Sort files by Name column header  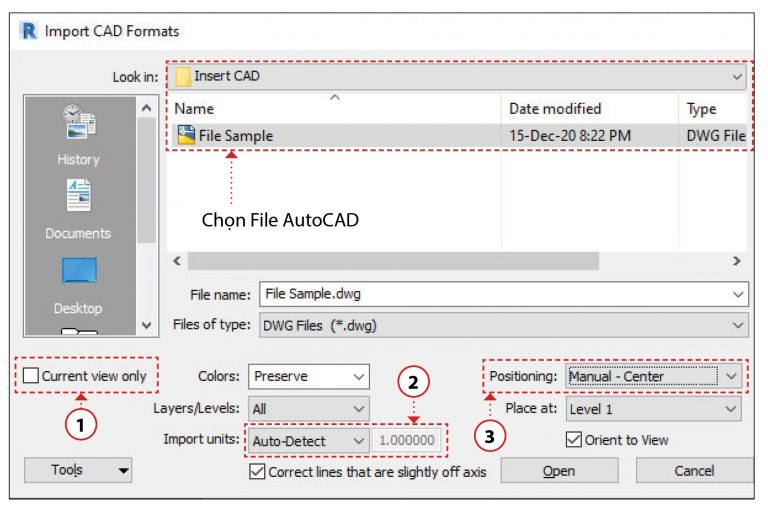195,108
